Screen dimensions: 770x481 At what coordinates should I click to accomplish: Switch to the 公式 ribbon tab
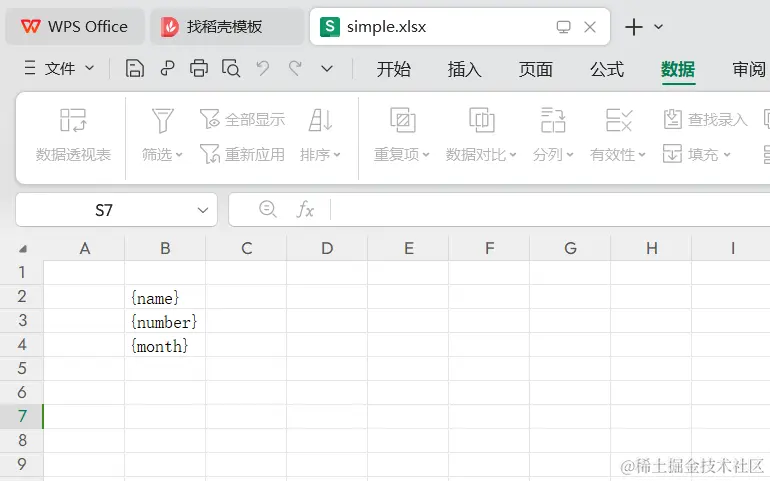coord(607,69)
